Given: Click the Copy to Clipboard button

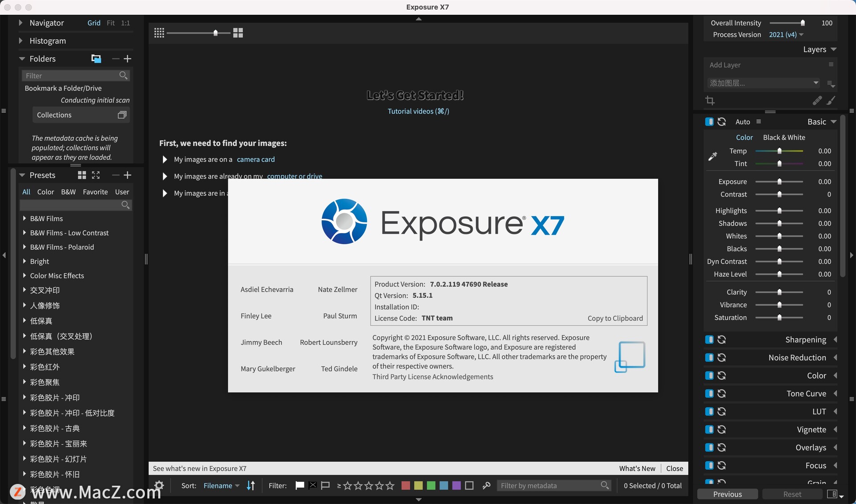Looking at the screenshot, I should [x=615, y=318].
